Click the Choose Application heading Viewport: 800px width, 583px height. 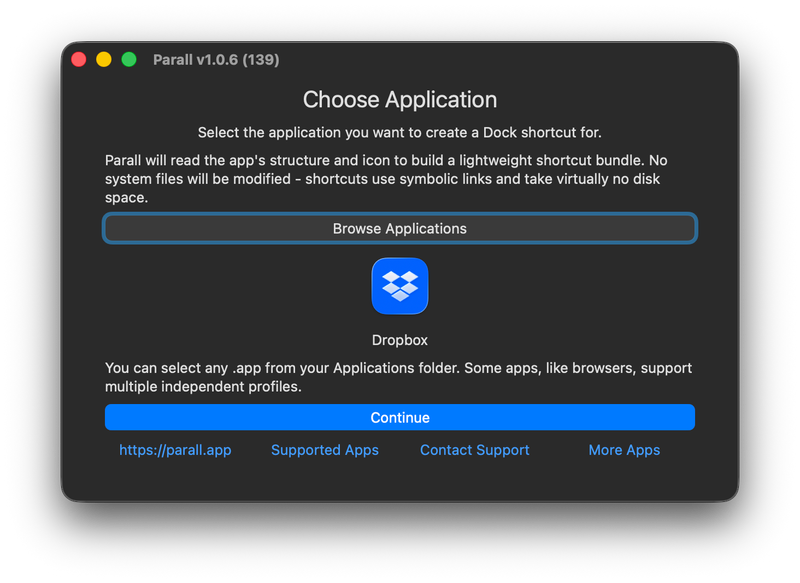pyautogui.click(x=399, y=99)
